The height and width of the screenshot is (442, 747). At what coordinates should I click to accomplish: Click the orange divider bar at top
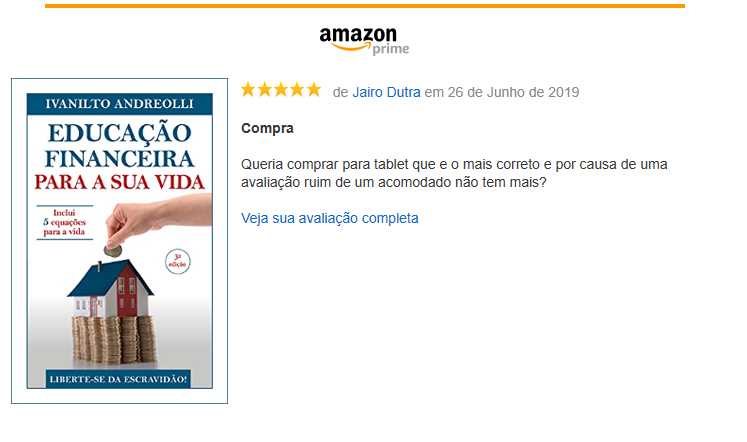(x=365, y=6)
